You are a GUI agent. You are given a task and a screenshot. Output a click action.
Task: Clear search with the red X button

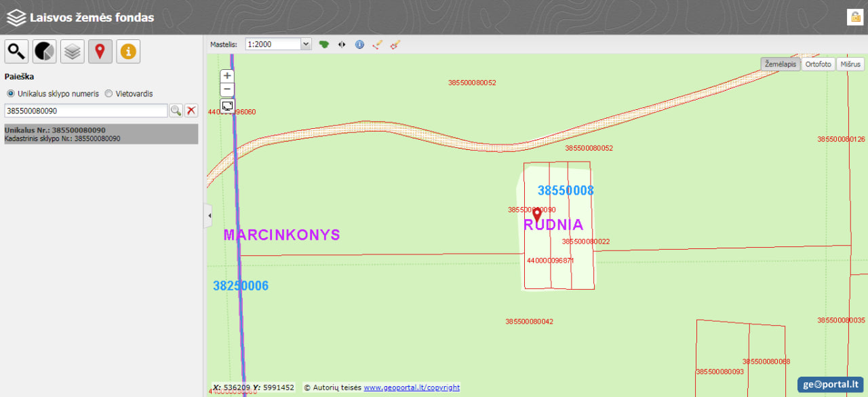[x=191, y=111]
